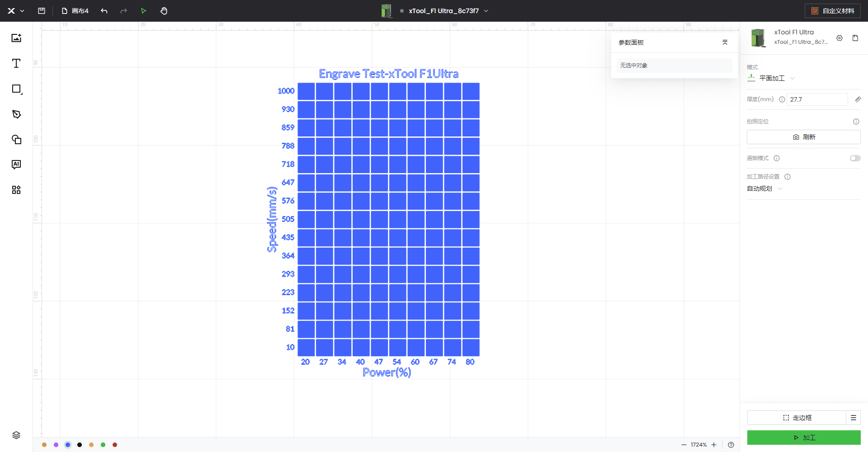The height and width of the screenshot is (452, 868).
Task: Open the device file document icon
Action: click(855, 38)
